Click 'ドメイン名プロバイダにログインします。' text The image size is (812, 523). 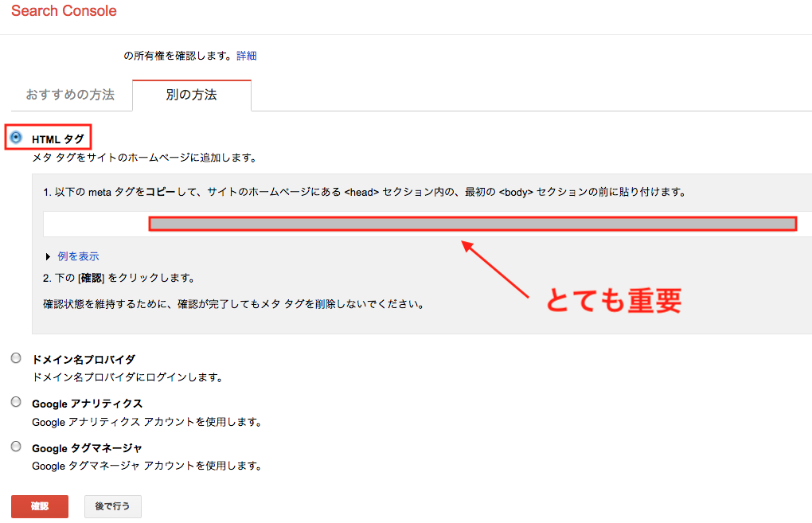click(128, 377)
